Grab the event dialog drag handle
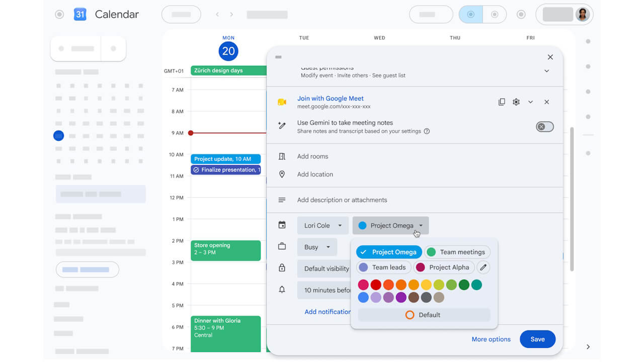644x362 pixels. pos(278,57)
